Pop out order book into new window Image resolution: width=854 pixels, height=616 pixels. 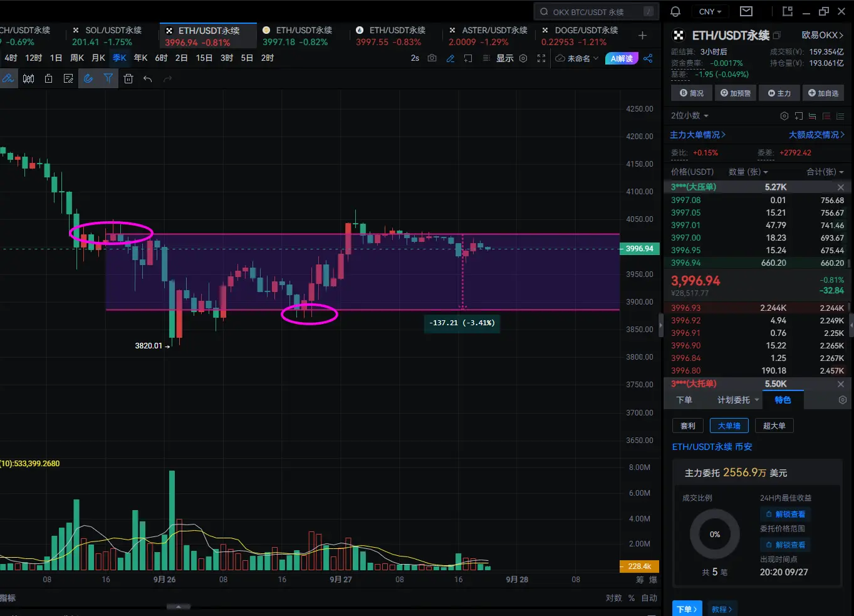pyautogui.click(x=798, y=116)
